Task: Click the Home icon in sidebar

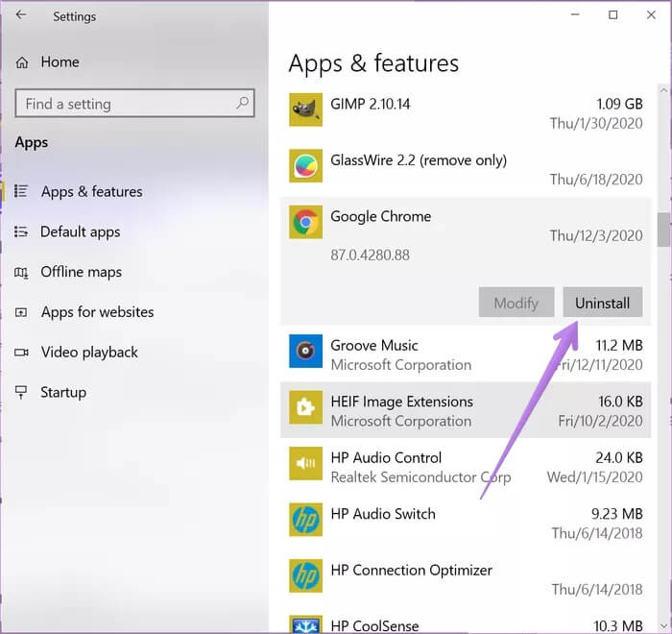Action: click(22, 62)
